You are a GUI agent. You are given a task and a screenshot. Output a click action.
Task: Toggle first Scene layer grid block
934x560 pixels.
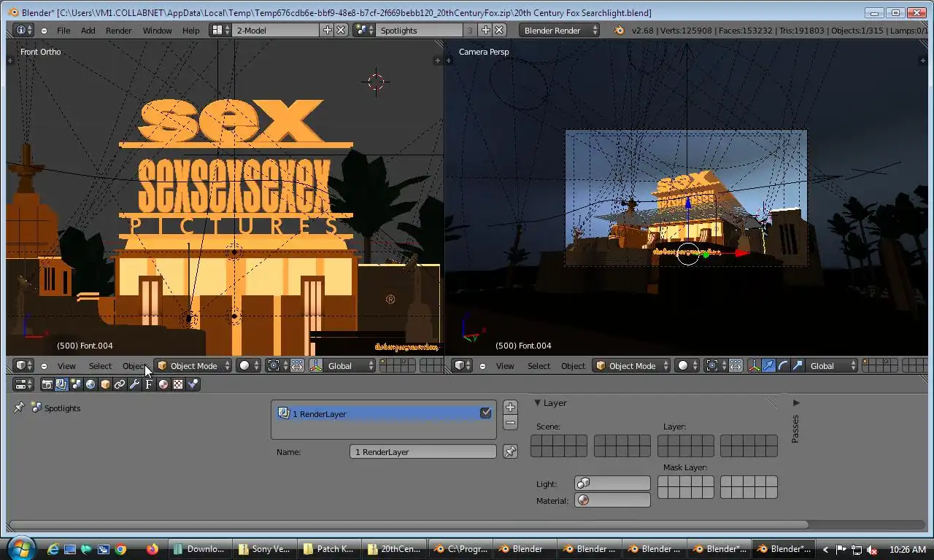(559, 446)
